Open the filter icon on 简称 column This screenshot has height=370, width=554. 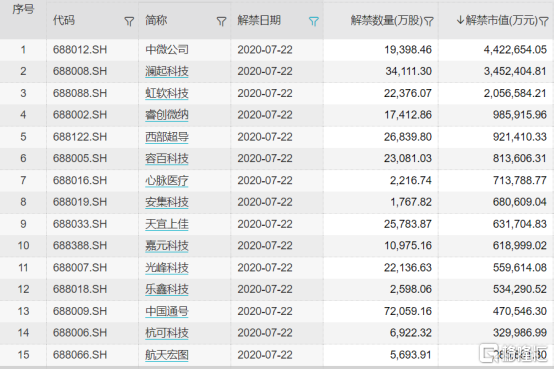(x=222, y=22)
